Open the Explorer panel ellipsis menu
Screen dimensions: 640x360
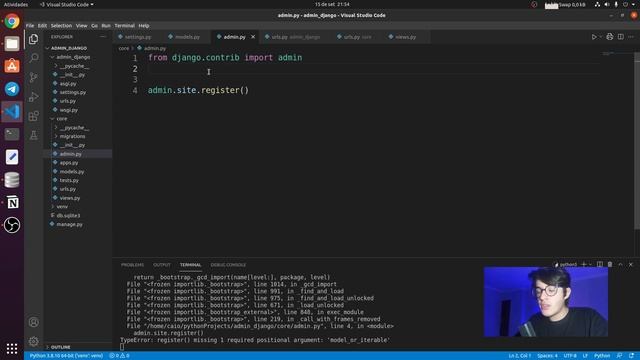click(x=103, y=37)
